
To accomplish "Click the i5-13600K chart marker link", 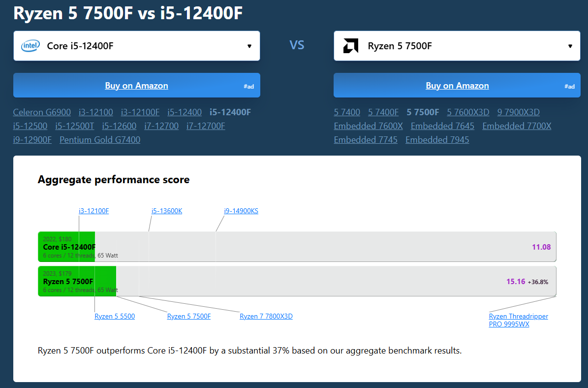I will click(167, 211).
